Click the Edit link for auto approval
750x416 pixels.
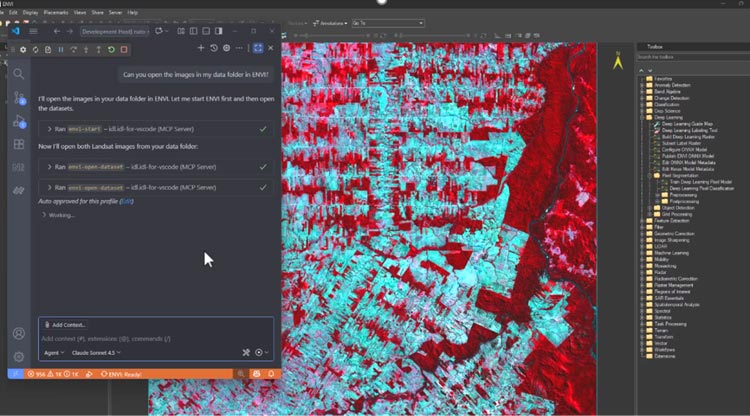tap(126, 201)
